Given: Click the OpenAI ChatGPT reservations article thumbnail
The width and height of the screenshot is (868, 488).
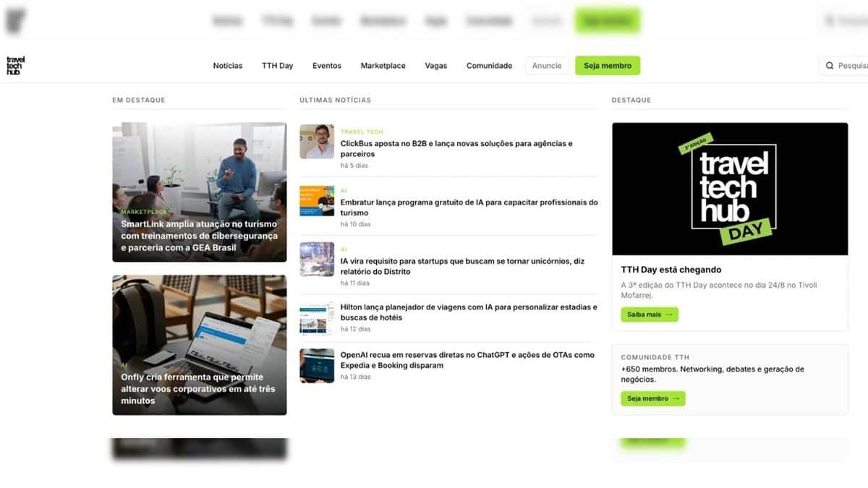Looking at the screenshot, I should click(317, 366).
